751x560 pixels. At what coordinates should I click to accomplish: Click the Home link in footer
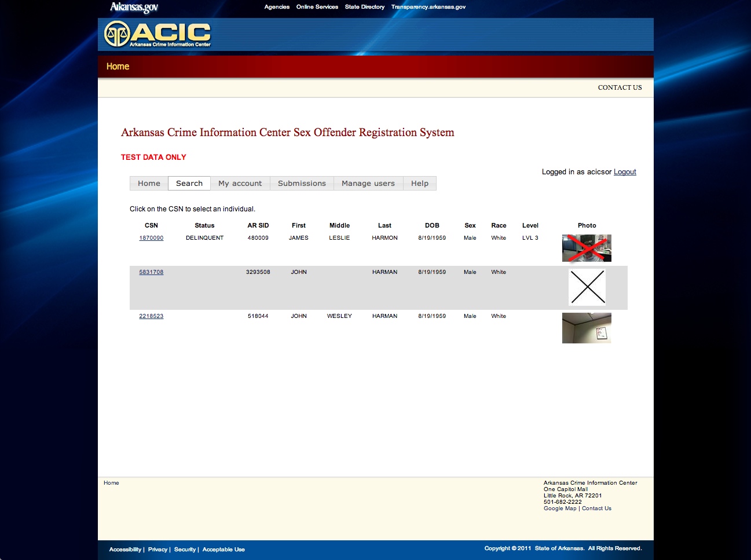click(x=111, y=483)
